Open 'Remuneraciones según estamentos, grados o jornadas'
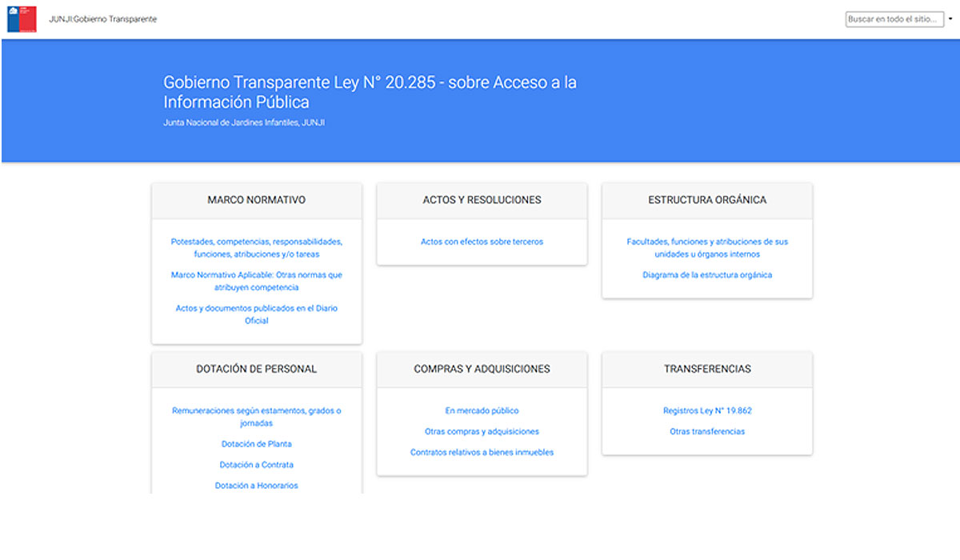The width and height of the screenshot is (960, 560). [x=257, y=417]
